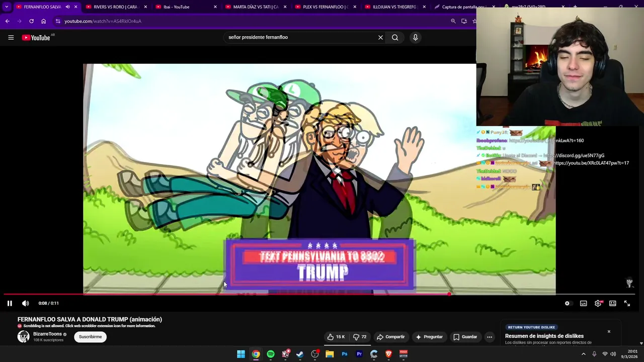Focus the address bar URL
This screenshot has width=644, height=362.
point(103,21)
